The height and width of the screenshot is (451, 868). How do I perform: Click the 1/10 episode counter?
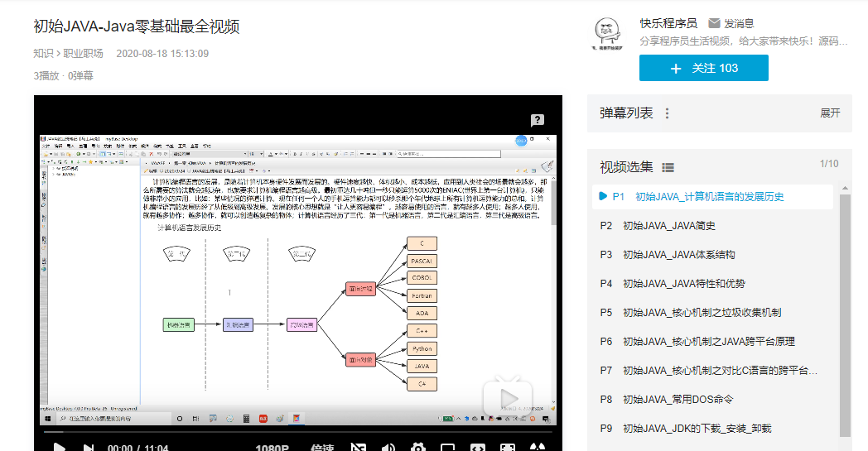(x=829, y=164)
